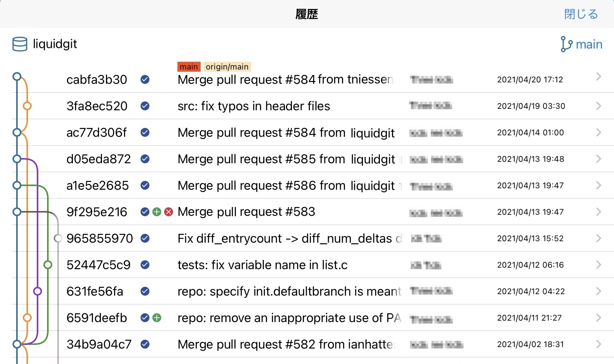The height and width of the screenshot is (364, 614).
Task: Select the purple graph node for 631fe56fa
Action: pyautogui.click(x=37, y=291)
